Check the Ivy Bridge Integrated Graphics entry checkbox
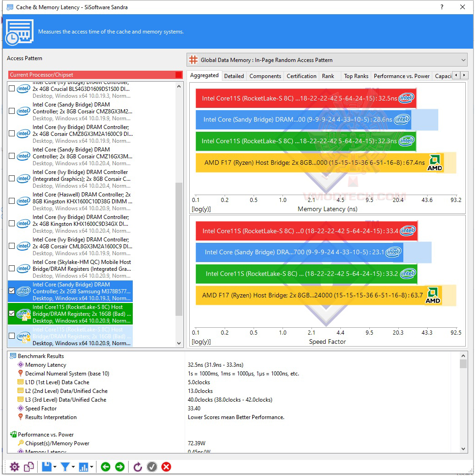 12,179
